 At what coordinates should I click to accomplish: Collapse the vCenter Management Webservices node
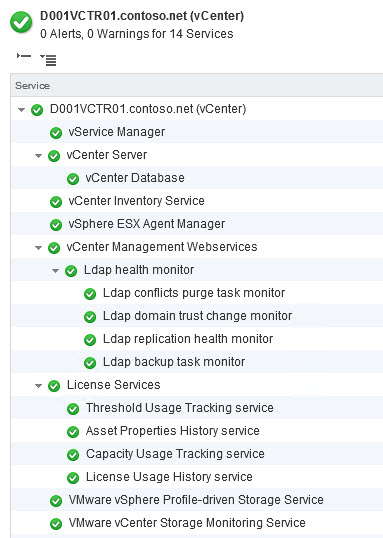pyautogui.click(x=38, y=248)
